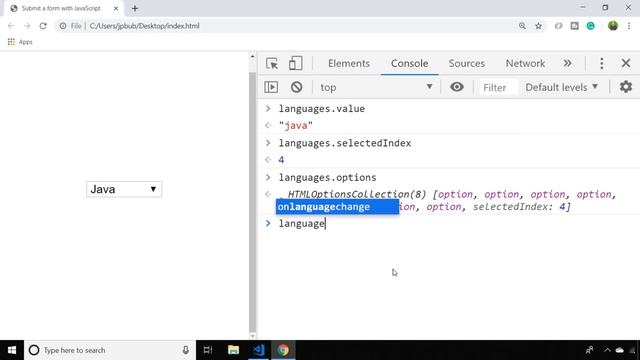640x360 pixels.
Task: Switch to the Console tab
Action: pyautogui.click(x=409, y=63)
